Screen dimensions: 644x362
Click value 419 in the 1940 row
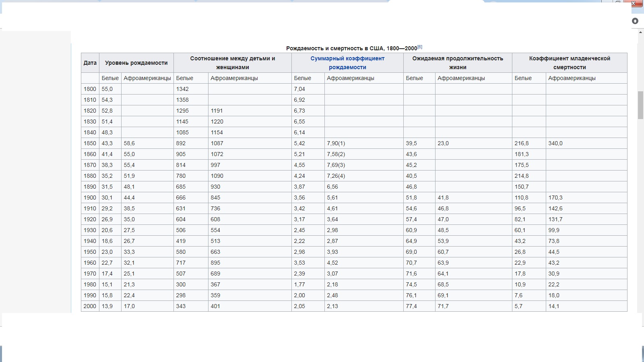(x=181, y=241)
